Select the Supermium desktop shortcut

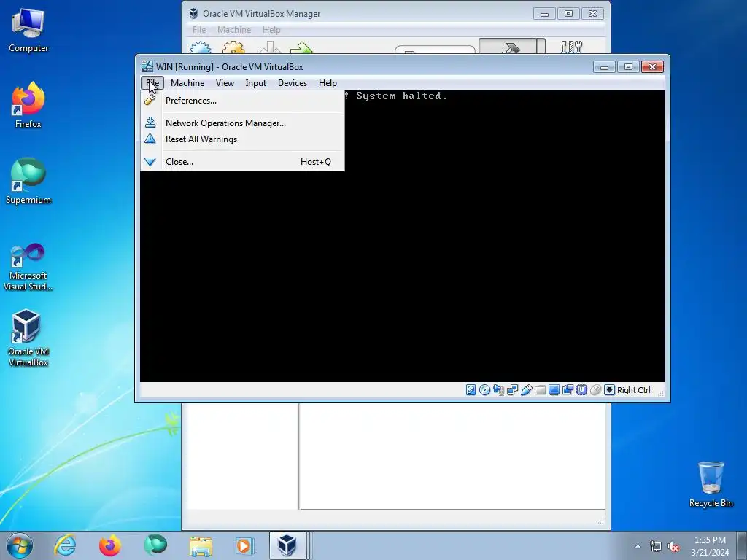click(x=28, y=181)
